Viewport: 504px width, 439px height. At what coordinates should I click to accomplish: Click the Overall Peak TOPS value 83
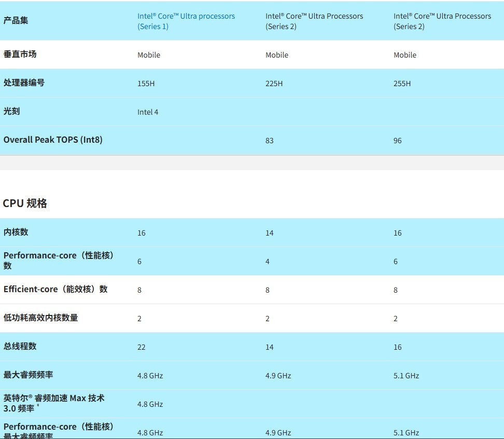269,141
